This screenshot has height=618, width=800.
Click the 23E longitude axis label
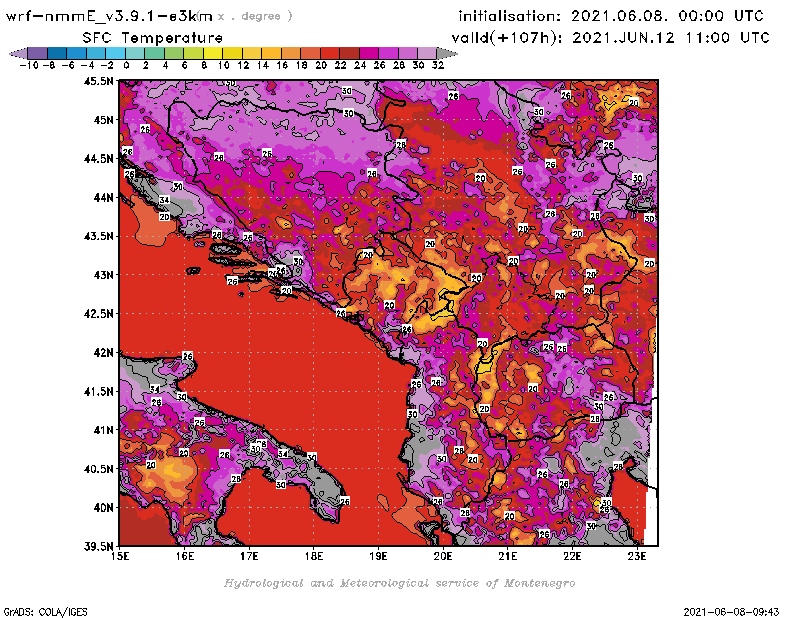637,556
